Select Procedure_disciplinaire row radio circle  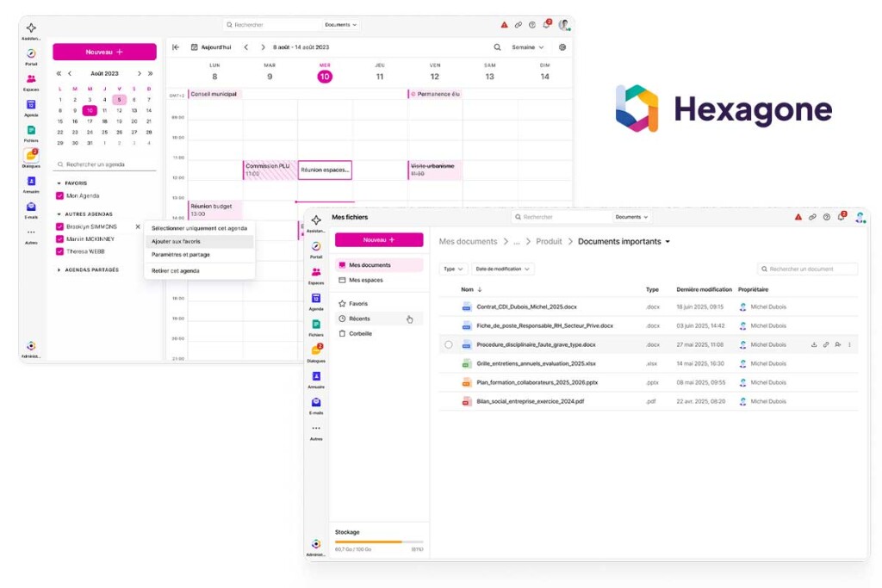pos(448,344)
